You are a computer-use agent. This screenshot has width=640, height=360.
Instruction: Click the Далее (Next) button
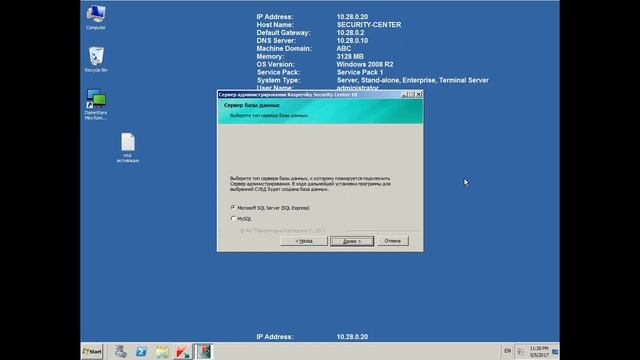pos(352,241)
